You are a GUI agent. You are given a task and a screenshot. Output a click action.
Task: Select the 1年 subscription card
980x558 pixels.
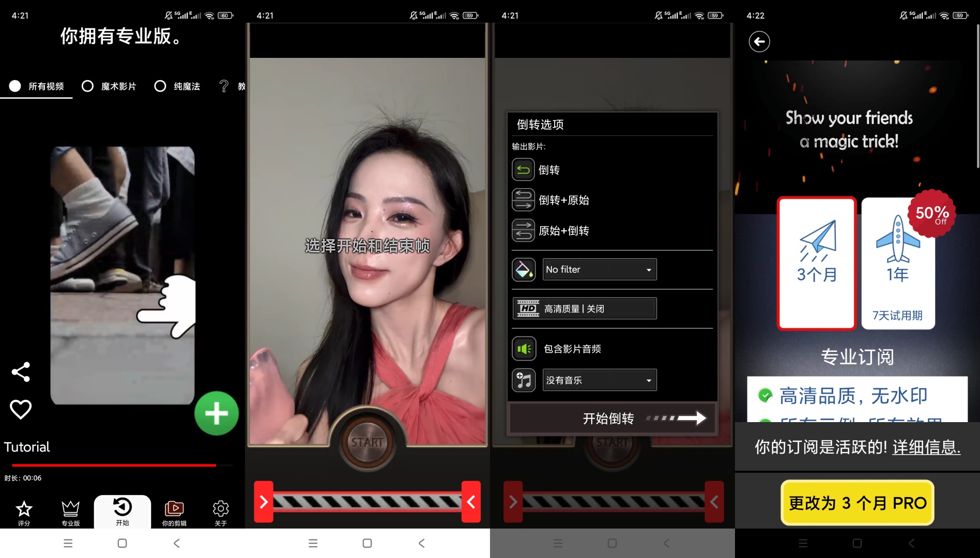tap(898, 263)
